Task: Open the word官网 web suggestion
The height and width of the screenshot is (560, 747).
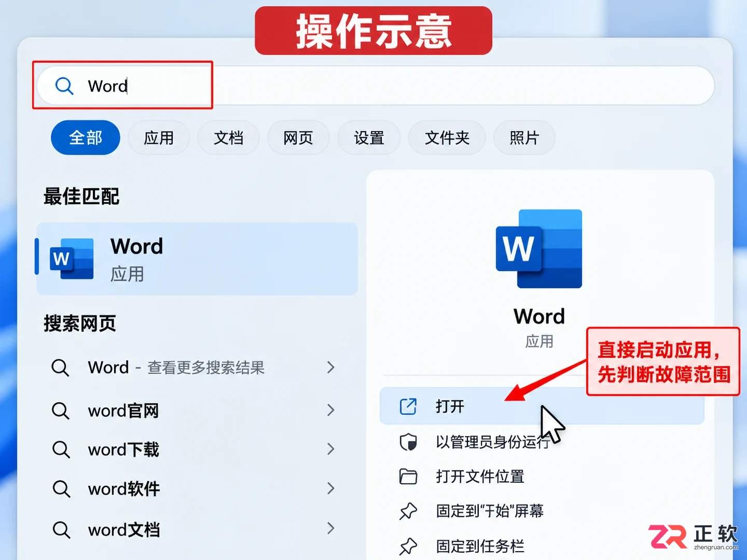Action: tap(195, 411)
